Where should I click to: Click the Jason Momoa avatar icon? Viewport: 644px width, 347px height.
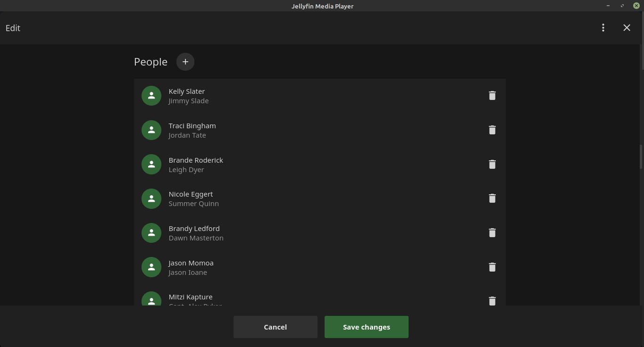(151, 267)
